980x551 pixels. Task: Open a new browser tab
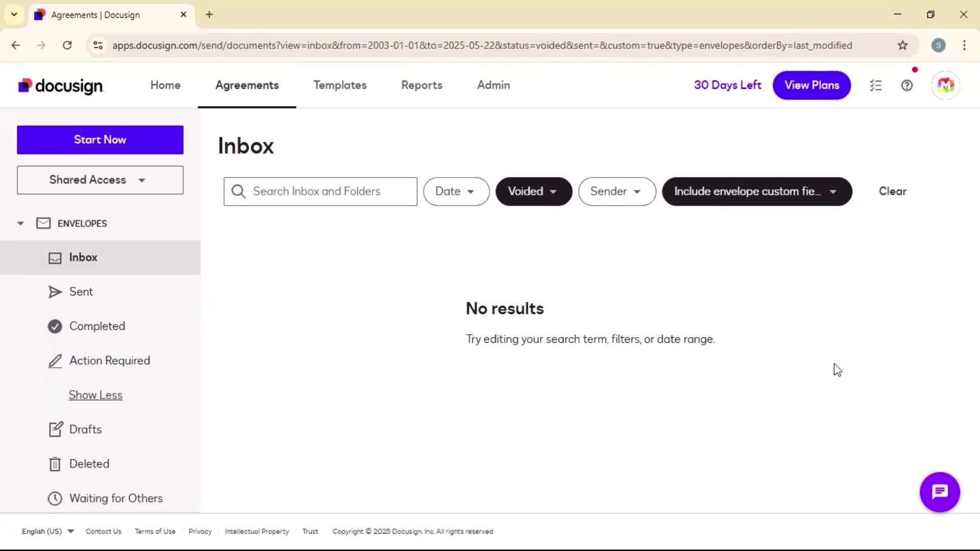point(209,14)
